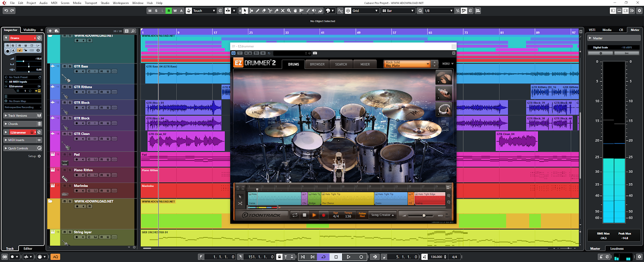Go to next marker in transport bar

pos(312,257)
